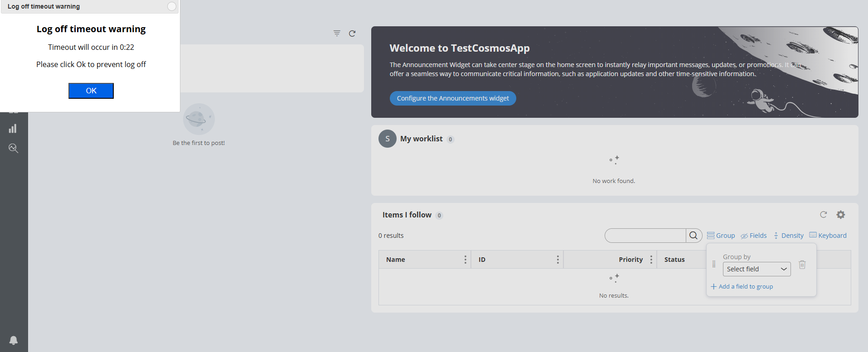This screenshot has width=868, height=352.
Task: Click the Add a field to group link
Action: (742, 286)
